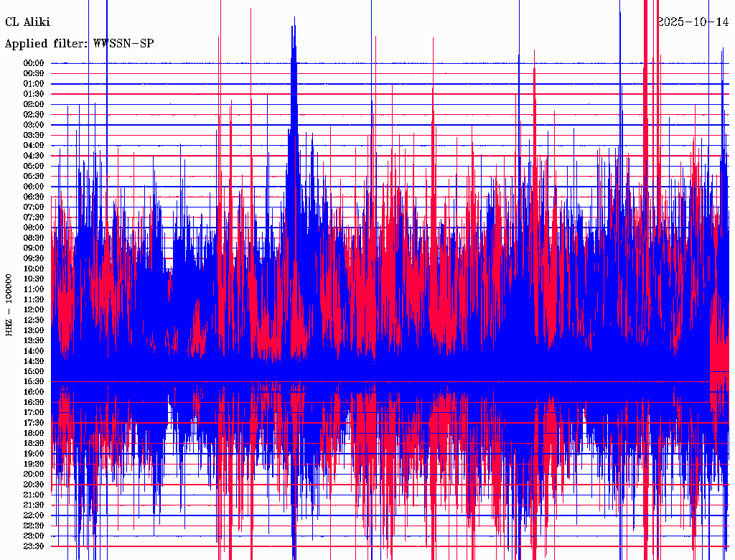The image size is (735, 560).
Task: Select the 08:00 time label
Action: pos(34,228)
